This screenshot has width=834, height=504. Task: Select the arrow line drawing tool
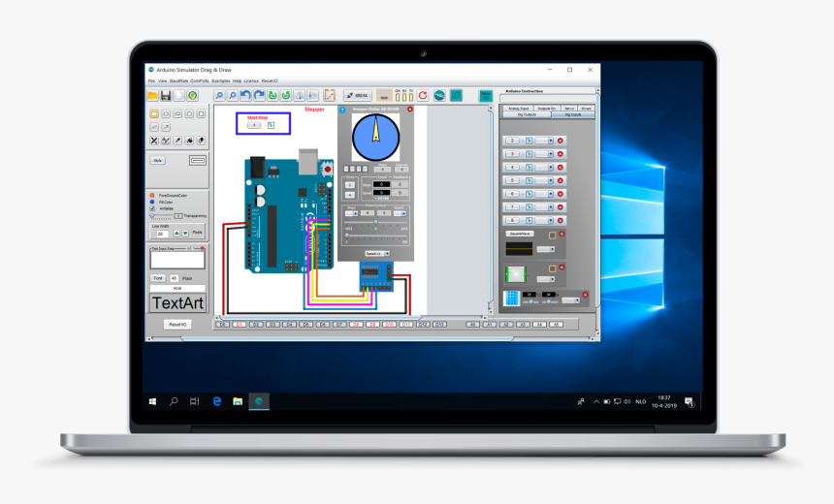coord(166,127)
